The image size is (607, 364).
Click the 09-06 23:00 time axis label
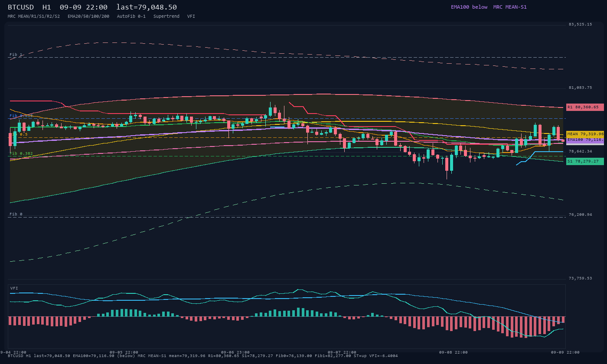coord(235,352)
